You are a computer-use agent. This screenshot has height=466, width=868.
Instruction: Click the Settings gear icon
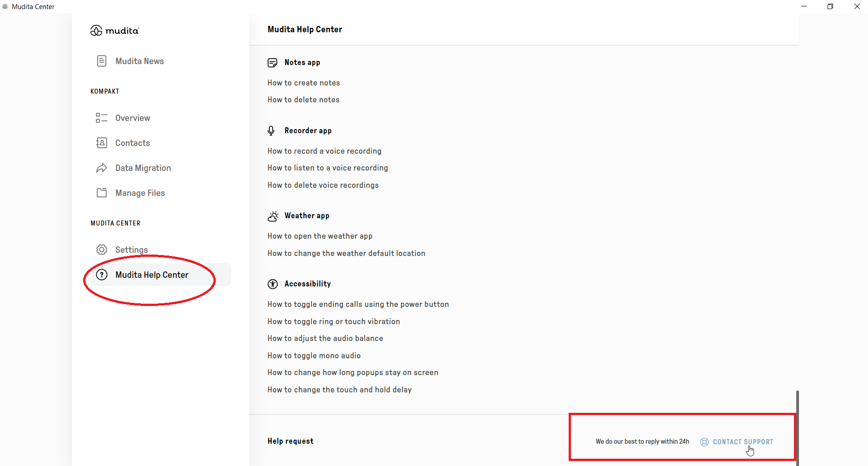(102, 250)
